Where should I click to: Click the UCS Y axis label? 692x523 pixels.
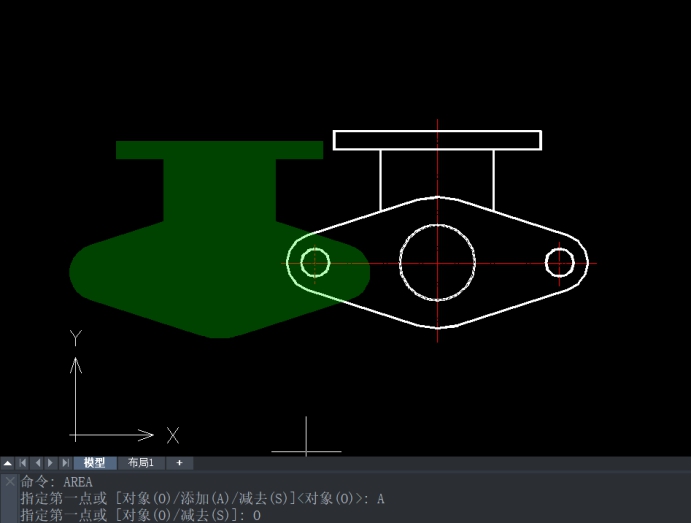[x=75, y=339]
